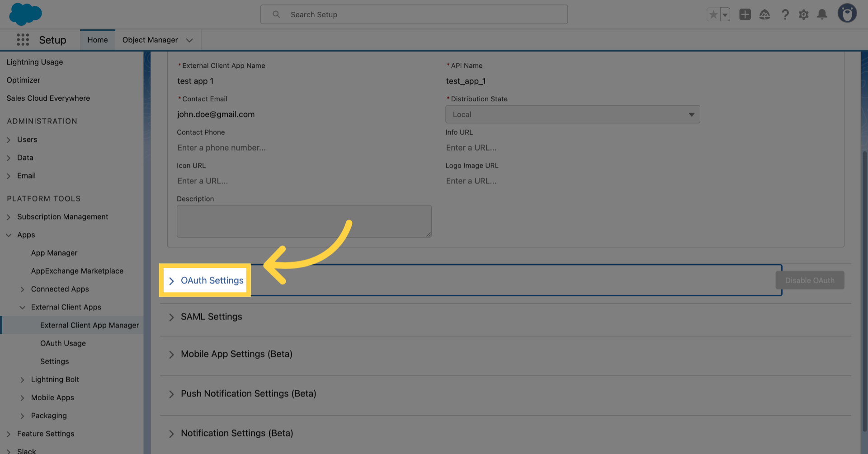Switch to the Object Manager tab
The height and width of the screenshot is (454, 868).
(x=151, y=40)
